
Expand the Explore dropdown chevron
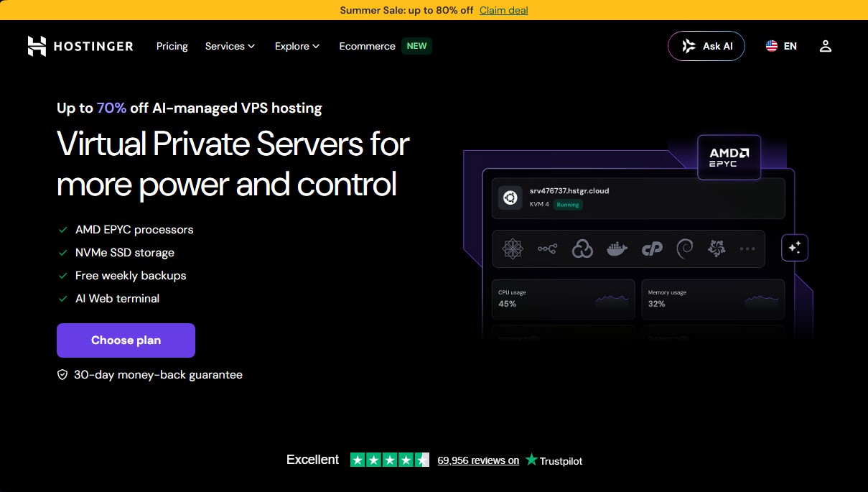click(316, 47)
